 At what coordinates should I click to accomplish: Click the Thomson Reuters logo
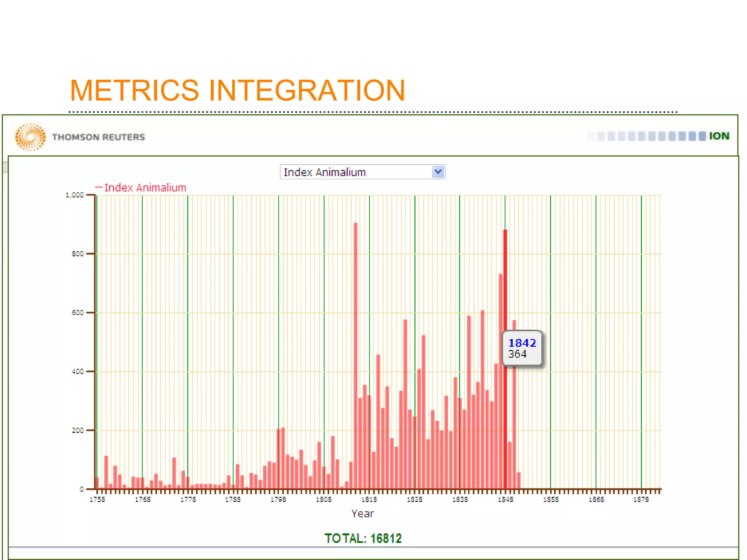click(x=80, y=137)
